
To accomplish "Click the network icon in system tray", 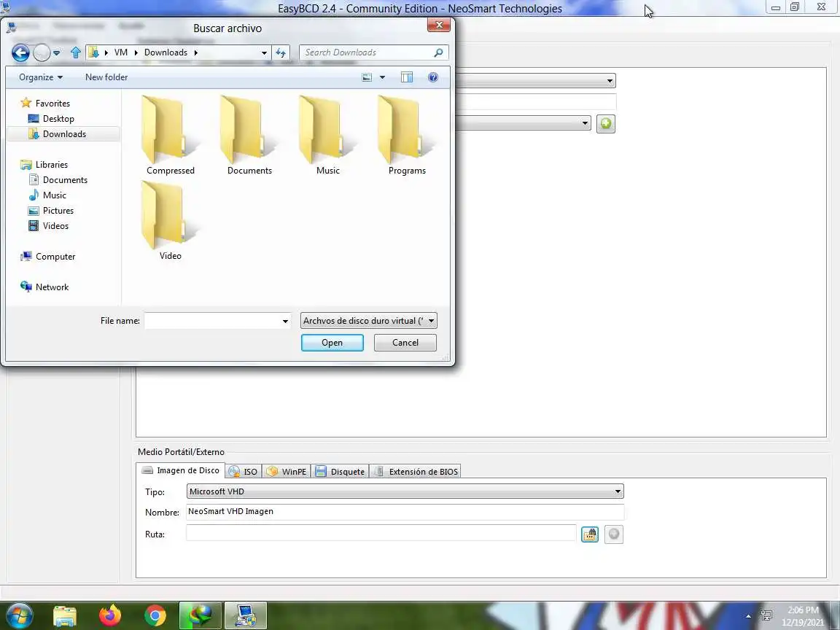I will (x=766, y=615).
